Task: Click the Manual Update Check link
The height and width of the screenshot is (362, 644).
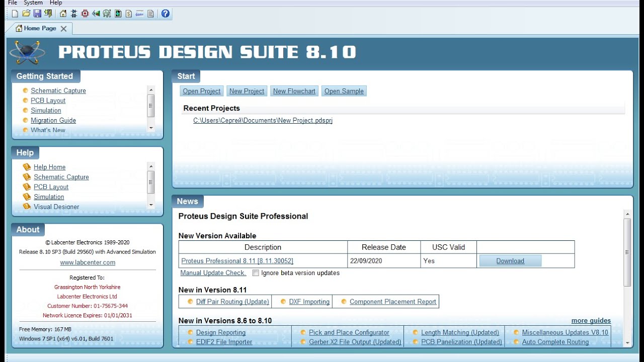Action: pyautogui.click(x=213, y=273)
